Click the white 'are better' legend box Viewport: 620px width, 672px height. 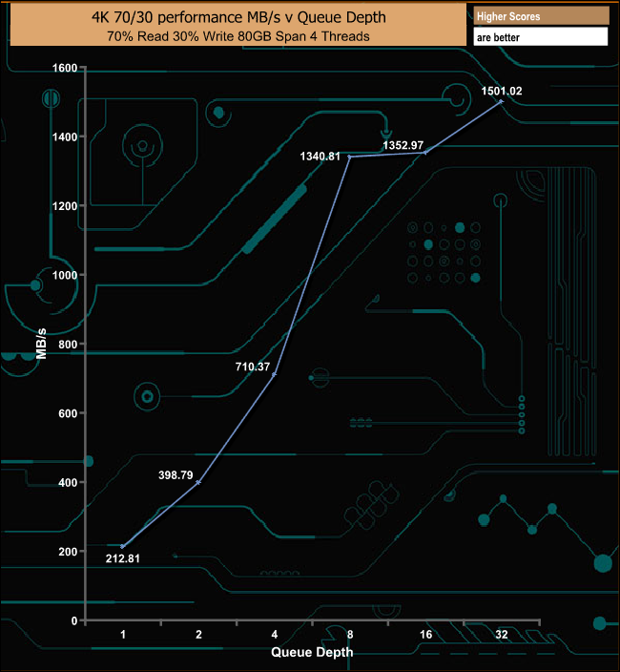click(x=540, y=37)
